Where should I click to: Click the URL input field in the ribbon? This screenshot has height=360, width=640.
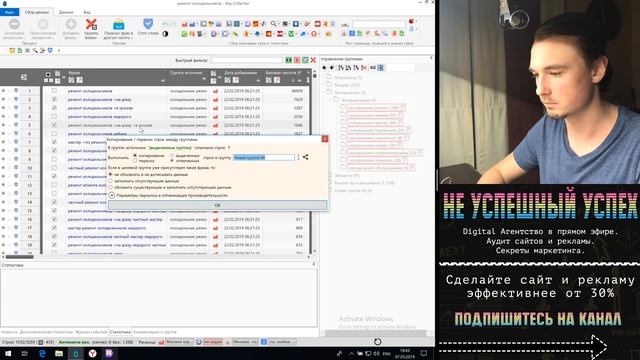coord(379,24)
